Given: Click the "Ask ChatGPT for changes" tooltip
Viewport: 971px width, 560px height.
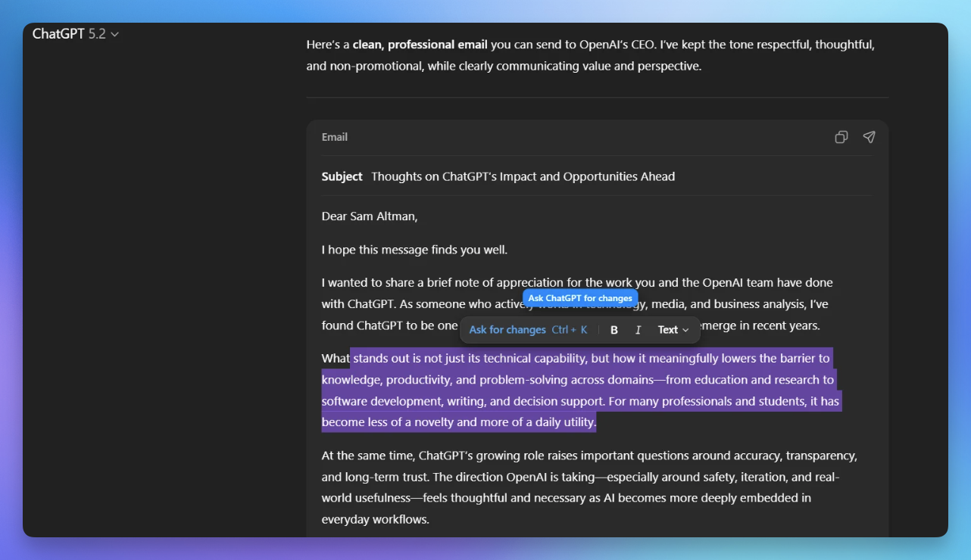Looking at the screenshot, I should (580, 298).
